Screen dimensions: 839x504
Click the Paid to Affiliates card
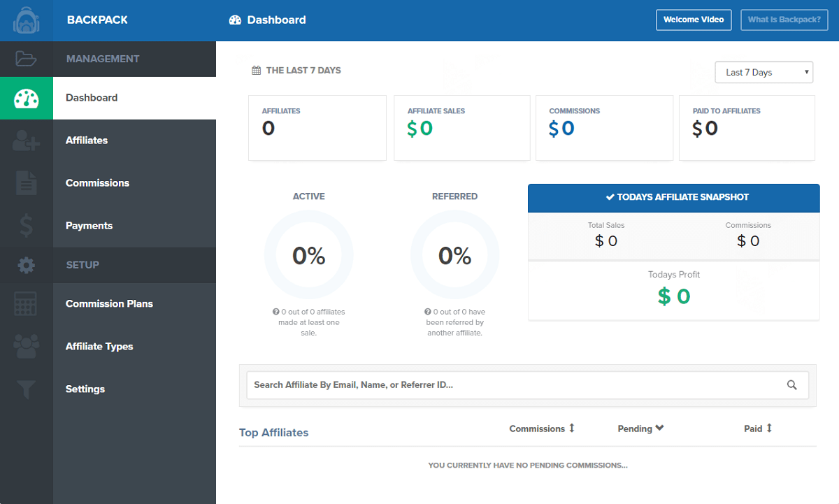click(747, 128)
